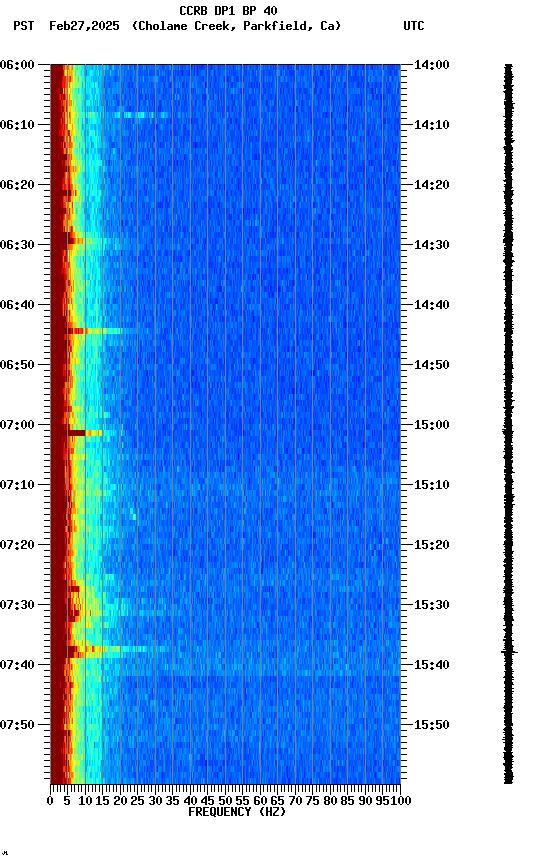This screenshot has width=552, height=864.
Task: Click the title 'CCRB DP1 BP 40'
Action: point(228,11)
